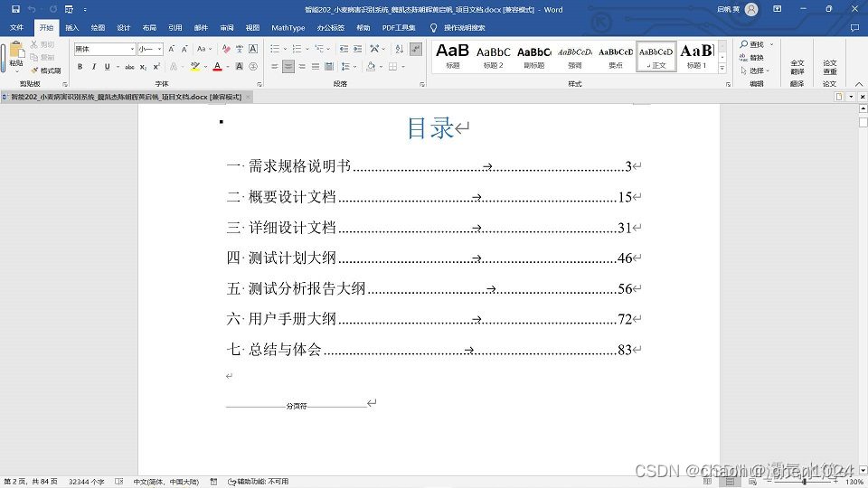Open font name combo box 黑体
Screen dimensions: 868x488
click(x=105, y=49)
